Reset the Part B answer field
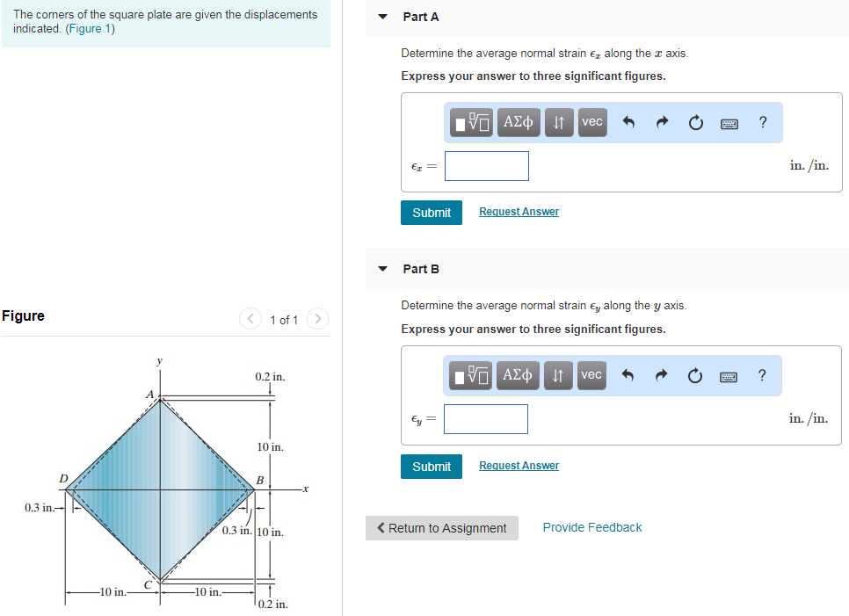This screenshot has width=849, height=616. 694,375
